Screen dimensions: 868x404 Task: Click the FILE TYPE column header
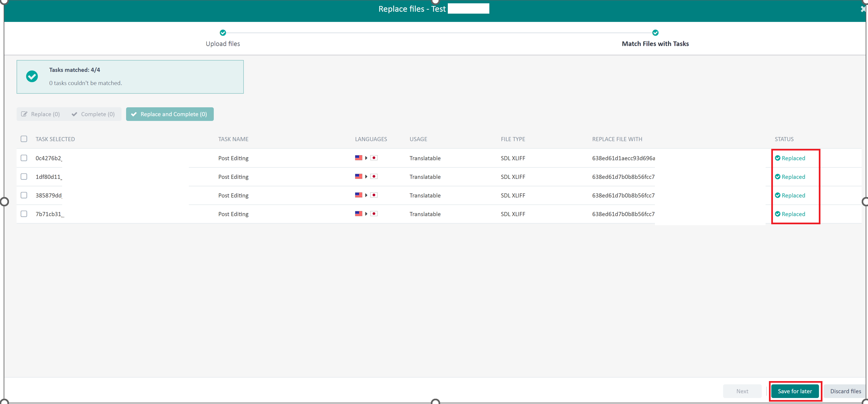[513, 139]
